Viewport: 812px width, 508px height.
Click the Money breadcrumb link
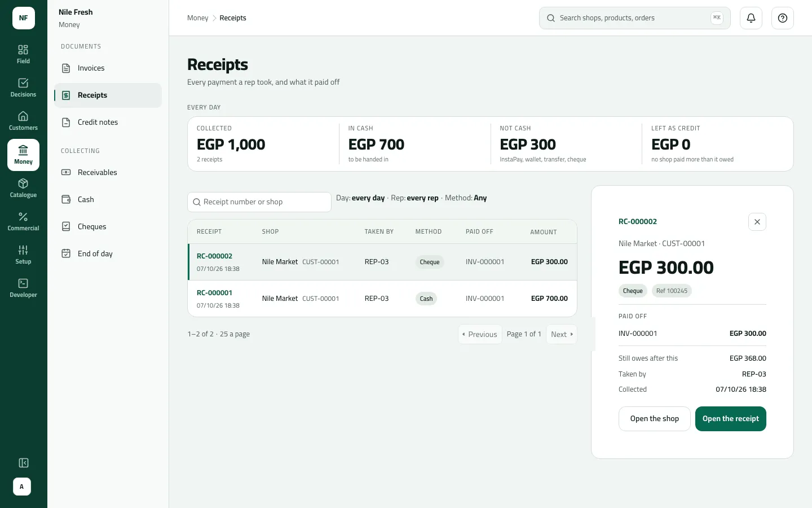[197, 18]
